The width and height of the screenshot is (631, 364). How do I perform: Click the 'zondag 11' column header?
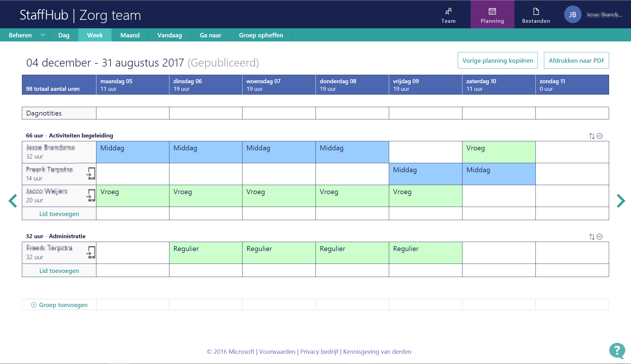point(572,85)
